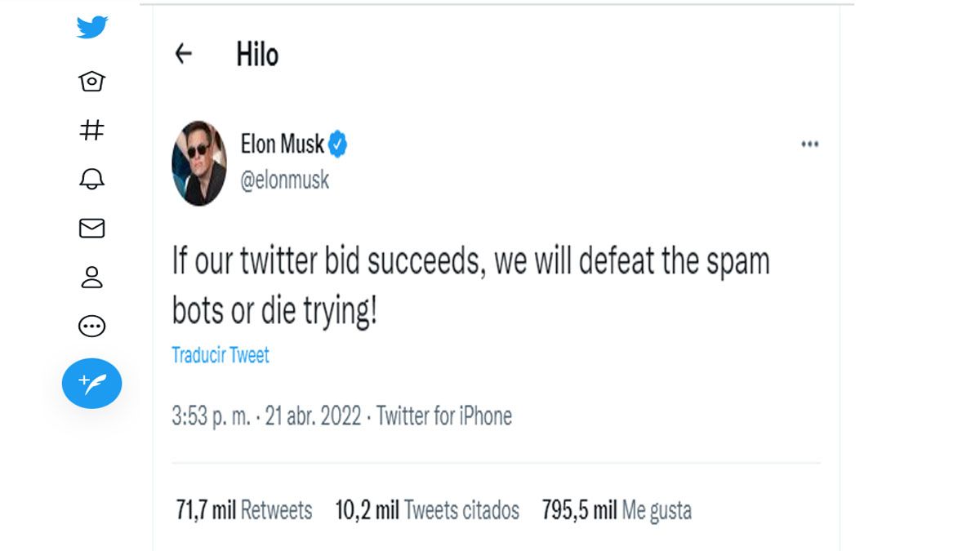Click the blue verified badge
The width and height of the screenshot is (980, 551).
[x=337, y=145]
